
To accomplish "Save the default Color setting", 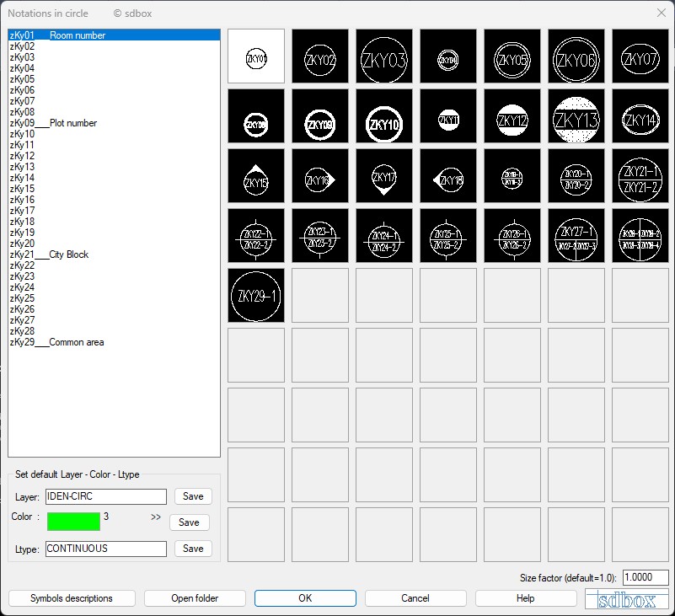I will [x=189, y=522].
